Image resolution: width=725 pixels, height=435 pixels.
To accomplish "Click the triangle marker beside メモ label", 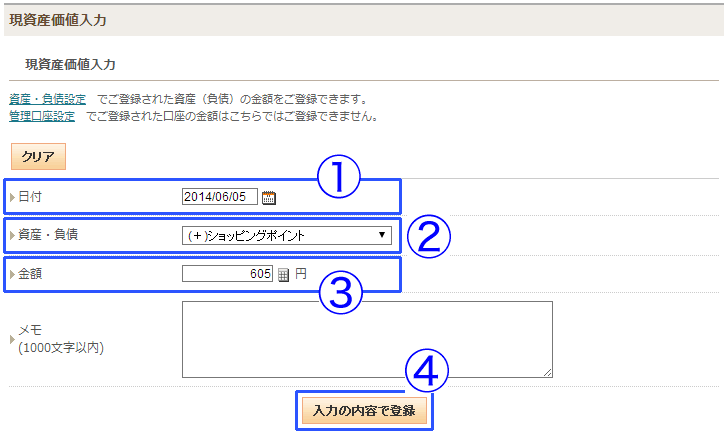I will 12,339.
